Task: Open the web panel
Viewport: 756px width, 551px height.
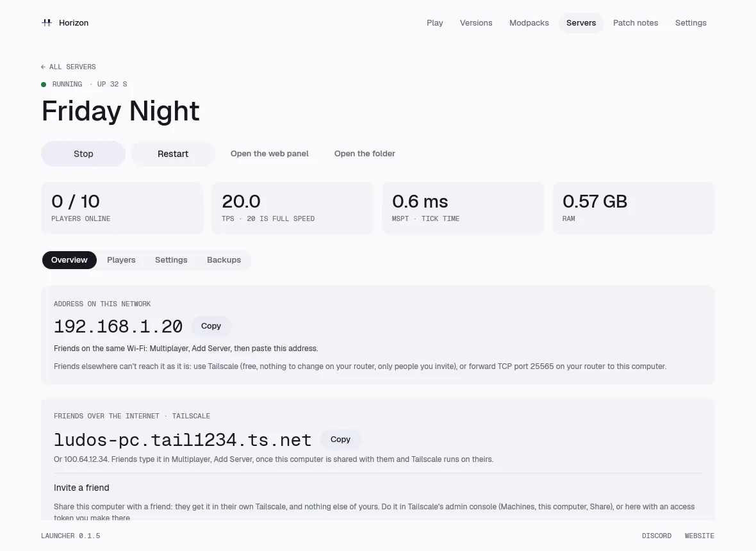Action: coord(270,154)
